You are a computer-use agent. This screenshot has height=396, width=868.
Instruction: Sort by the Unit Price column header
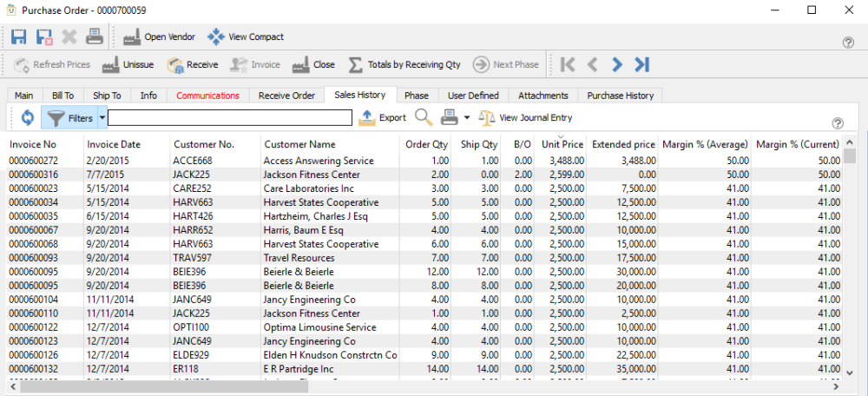tap(562, 144)
